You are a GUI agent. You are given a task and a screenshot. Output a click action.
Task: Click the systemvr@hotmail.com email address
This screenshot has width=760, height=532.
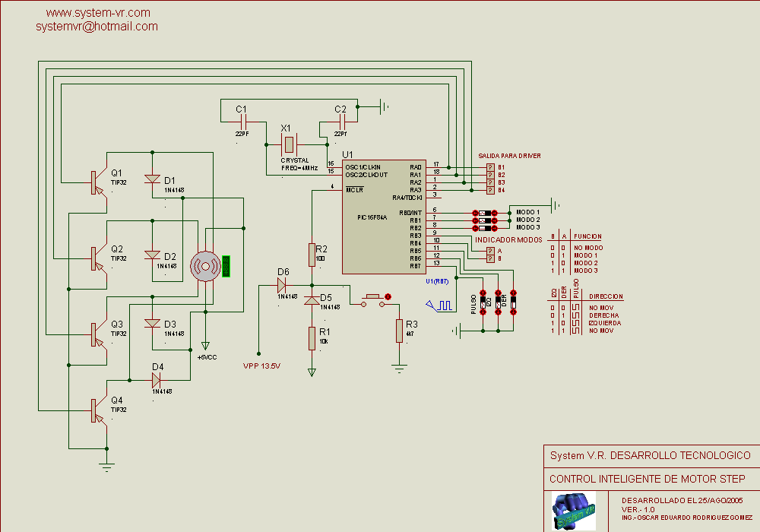pos(97,26)
